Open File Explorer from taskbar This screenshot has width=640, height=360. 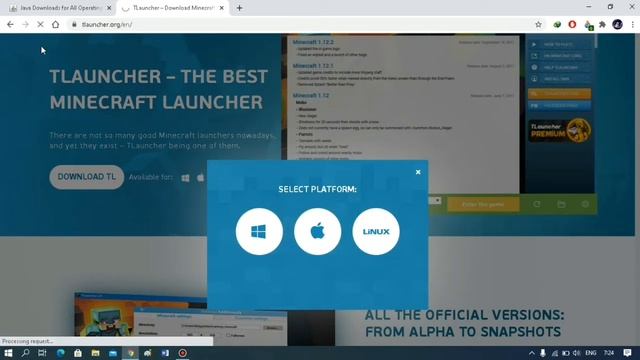click(96, 353)
